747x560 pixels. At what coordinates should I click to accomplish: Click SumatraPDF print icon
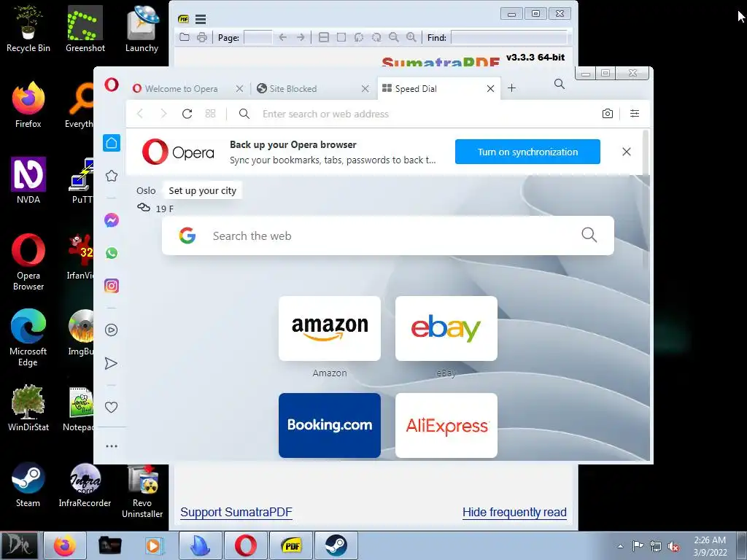pos(202,37)
